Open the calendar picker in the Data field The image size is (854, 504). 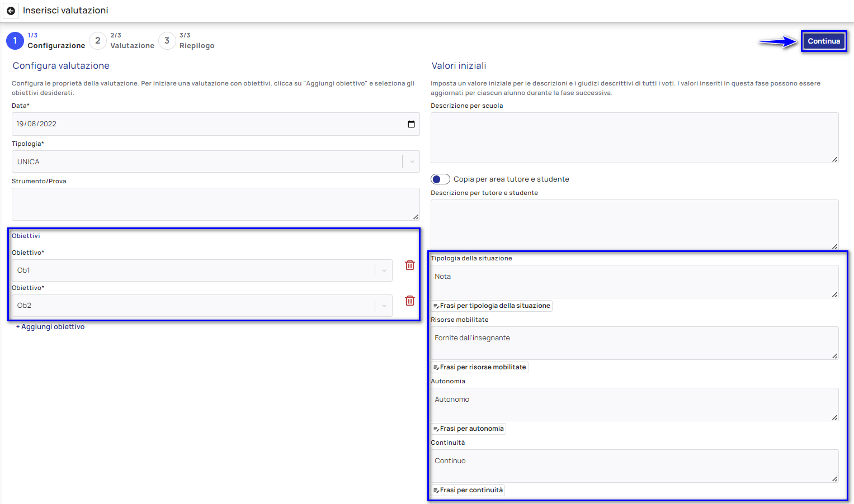411,124
